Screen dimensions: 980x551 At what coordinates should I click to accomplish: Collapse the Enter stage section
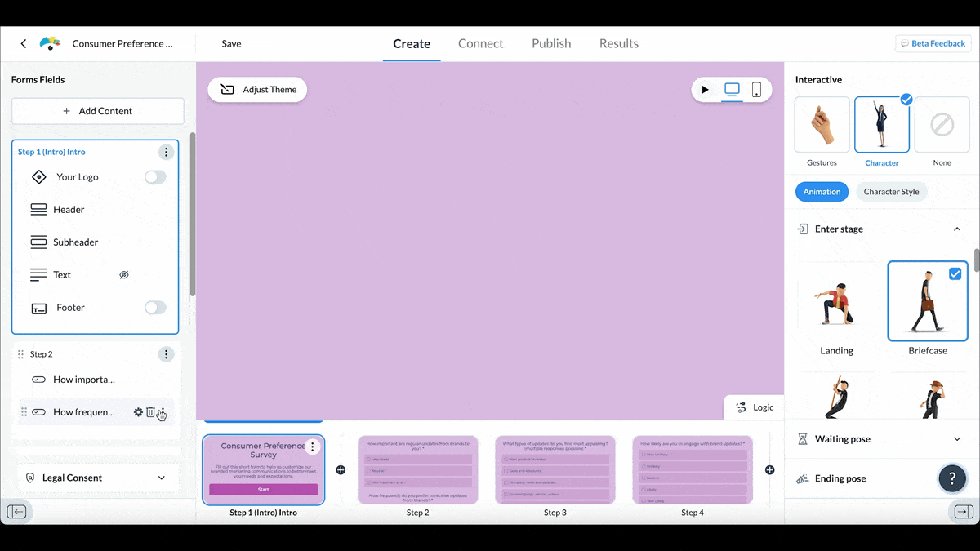point(957,229)
